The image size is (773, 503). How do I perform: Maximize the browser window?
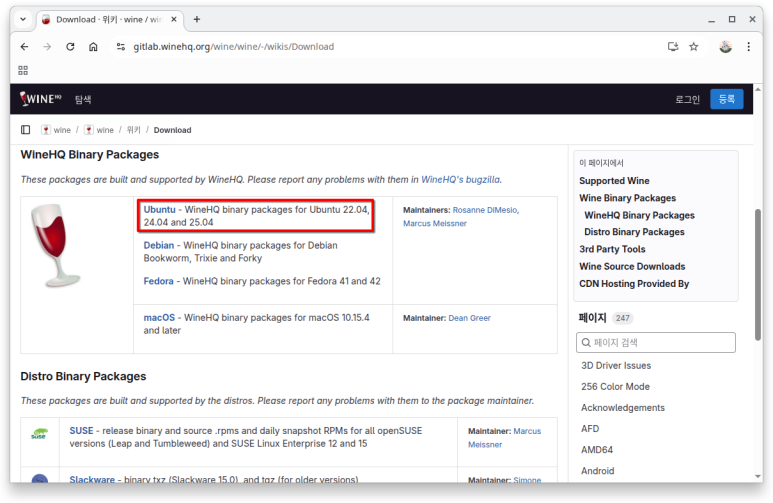pyautogui.click(x=732, y=19)
